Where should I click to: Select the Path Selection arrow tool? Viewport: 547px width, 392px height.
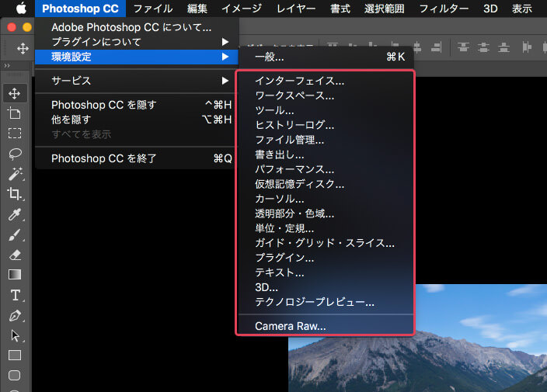tap(14, 335)
